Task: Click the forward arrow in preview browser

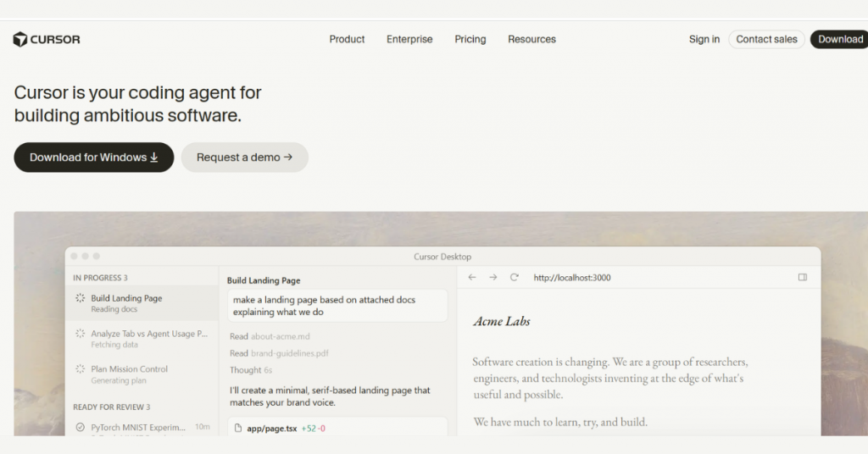Action: (x=492, y=278)
